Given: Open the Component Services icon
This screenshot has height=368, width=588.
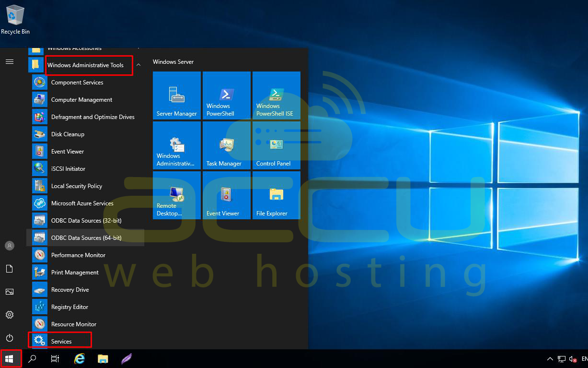Looking at the screenshot, I should point(39,83).
